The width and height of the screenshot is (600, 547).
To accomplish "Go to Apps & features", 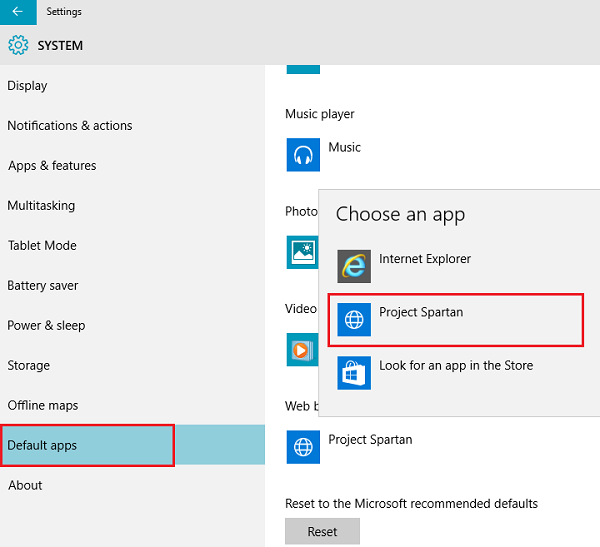I will [52, 166].
